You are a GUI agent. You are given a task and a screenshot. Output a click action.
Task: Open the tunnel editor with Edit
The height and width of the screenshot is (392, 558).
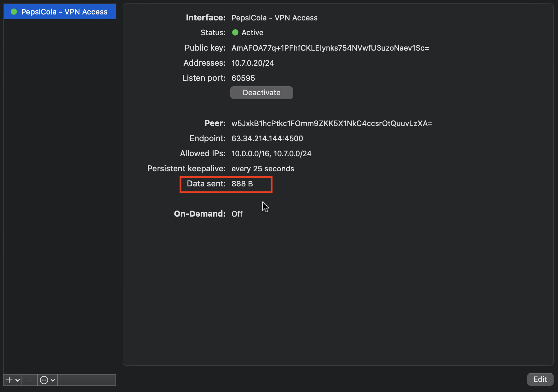point(540,379)
